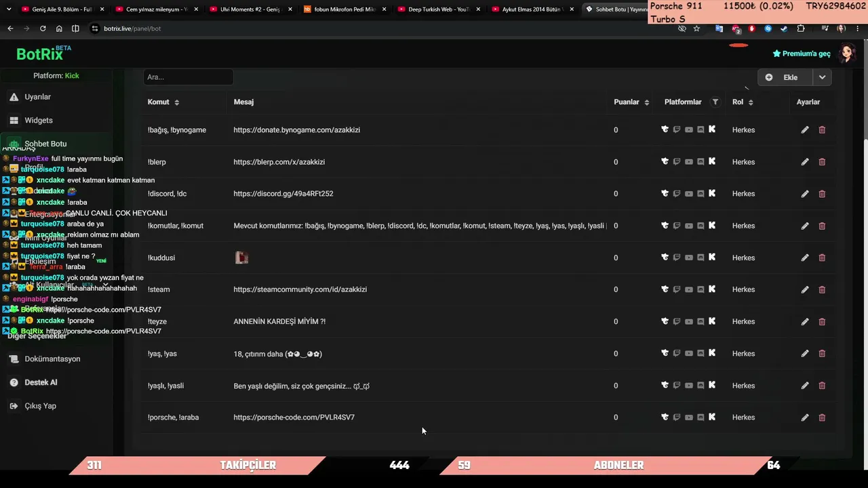Open the browser tab list dropdown
Image resolution: width=868 pixels, height=488 pixels.
click(x=8, y=9)
